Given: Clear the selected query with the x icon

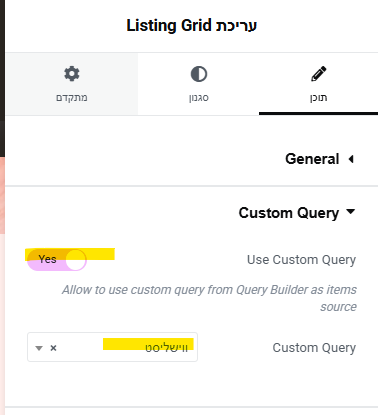Looking at the screenshot, I should 53,348.
